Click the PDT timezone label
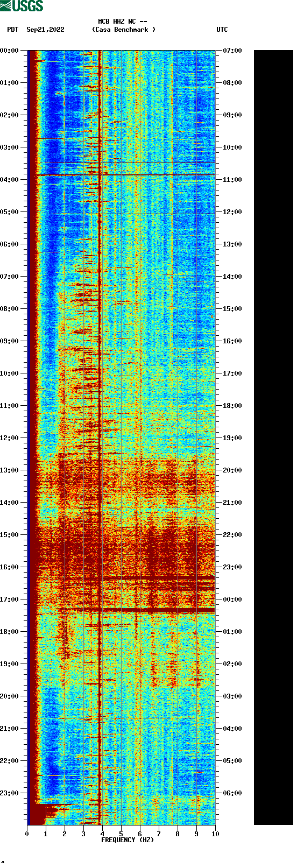Image resolution: width=297 pixels, height=868 pixels. click(x=13, y=30)
